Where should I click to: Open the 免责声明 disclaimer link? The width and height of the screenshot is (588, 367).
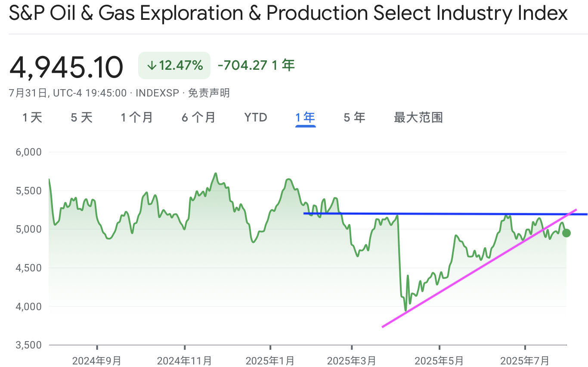pyautogui.click(x=209, y=93)
